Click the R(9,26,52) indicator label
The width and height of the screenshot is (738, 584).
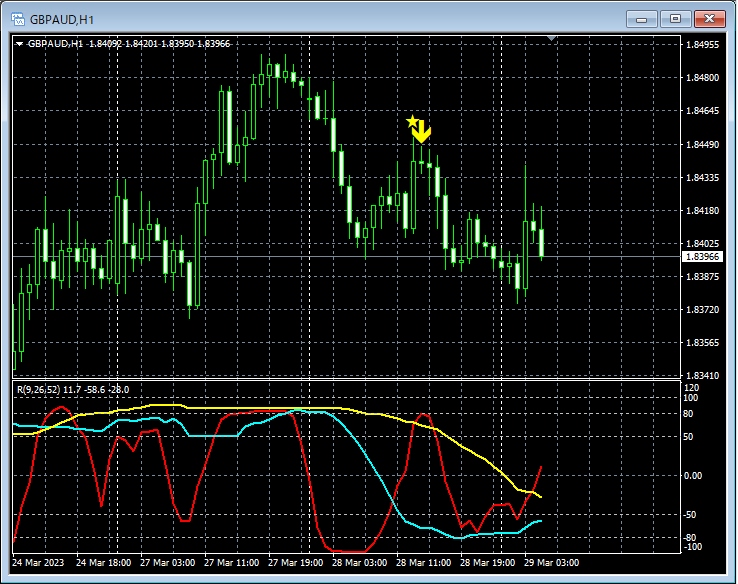pos(39,390)
